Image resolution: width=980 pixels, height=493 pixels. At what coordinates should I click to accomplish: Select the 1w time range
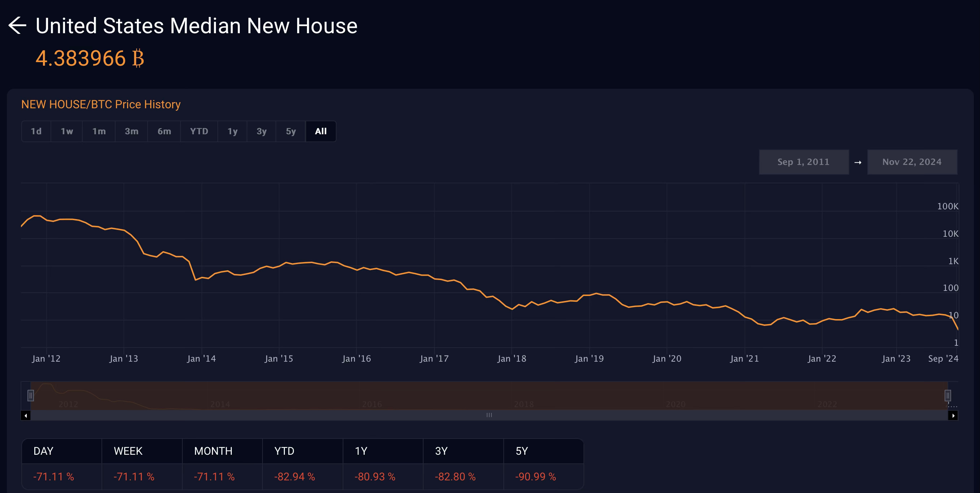pyautogui.click(x=66, y=131)
